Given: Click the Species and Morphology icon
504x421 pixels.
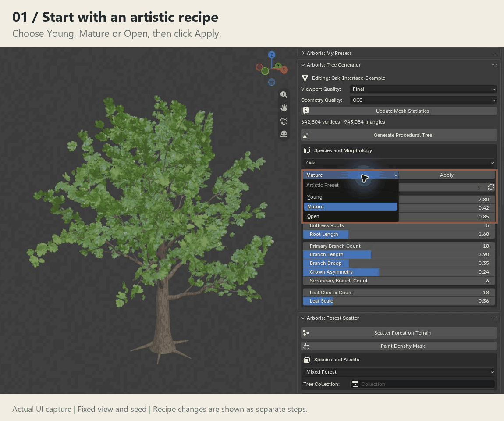Looking at the screenshot, I should click(x=307, y=150).
